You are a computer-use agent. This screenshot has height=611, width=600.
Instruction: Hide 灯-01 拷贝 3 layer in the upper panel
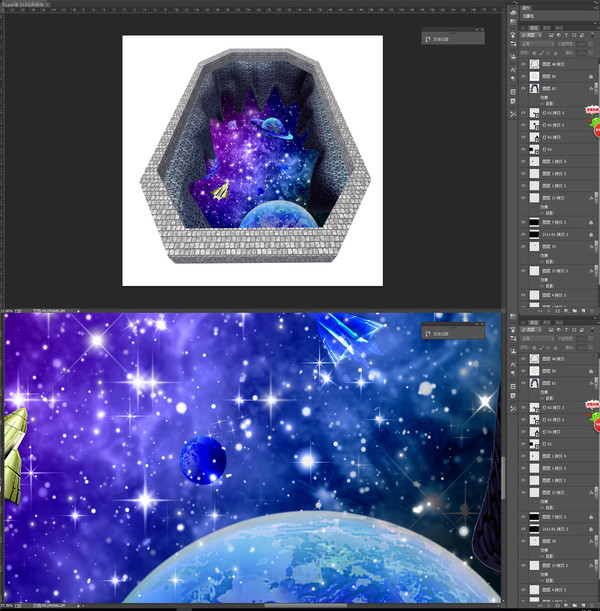(x=523, y=113)
